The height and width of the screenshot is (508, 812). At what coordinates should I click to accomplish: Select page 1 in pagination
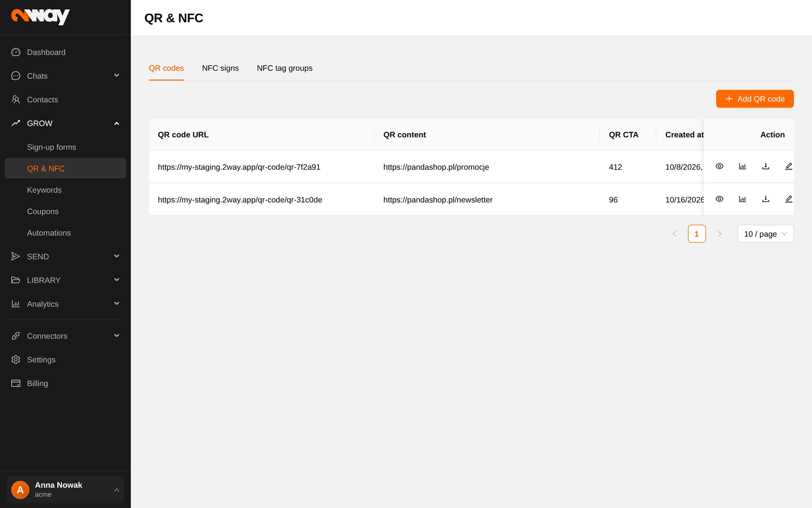pyautogui.click(x=697, y=234)
